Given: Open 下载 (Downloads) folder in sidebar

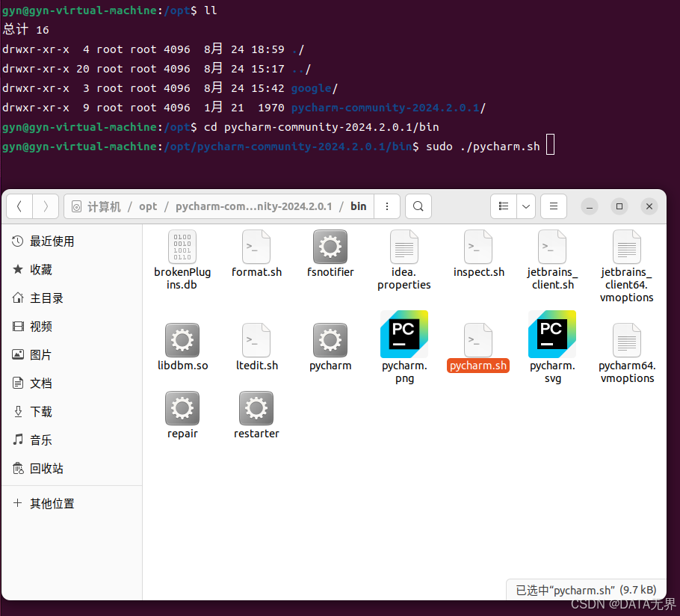Looking at the screenshot, I should [72, 412].
